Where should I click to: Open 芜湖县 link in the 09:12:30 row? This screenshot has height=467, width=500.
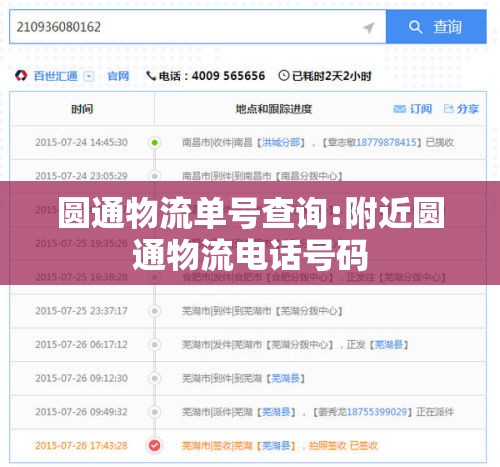(286, 378)
